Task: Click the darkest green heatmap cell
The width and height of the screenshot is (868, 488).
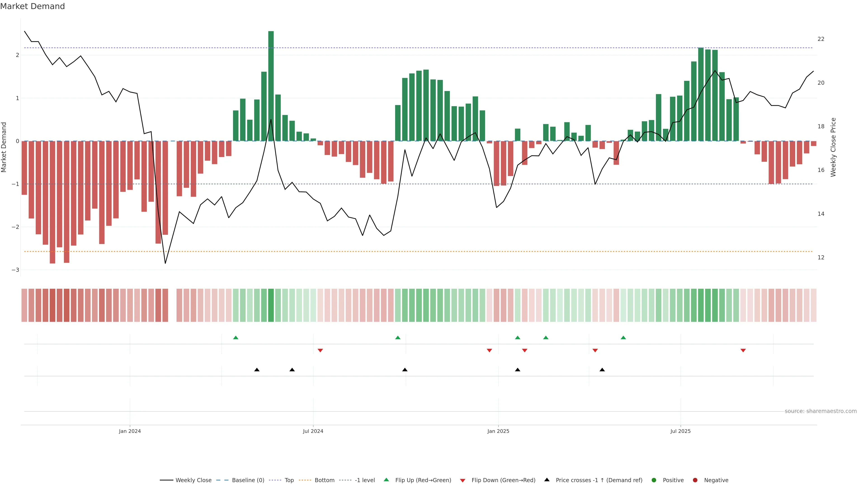Action: 271,305
